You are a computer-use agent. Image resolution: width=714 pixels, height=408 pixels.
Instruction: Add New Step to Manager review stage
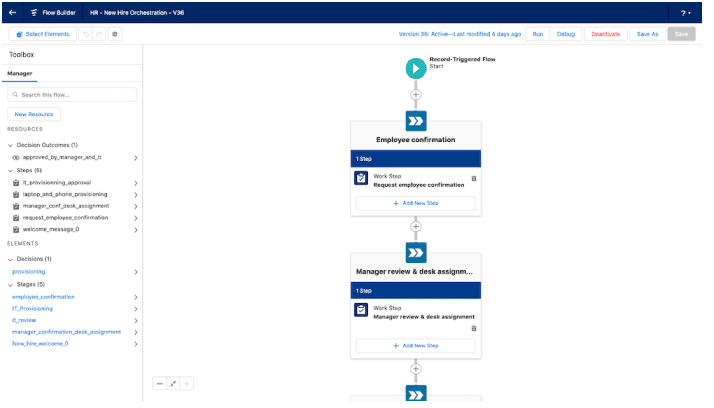click(416, 346)
